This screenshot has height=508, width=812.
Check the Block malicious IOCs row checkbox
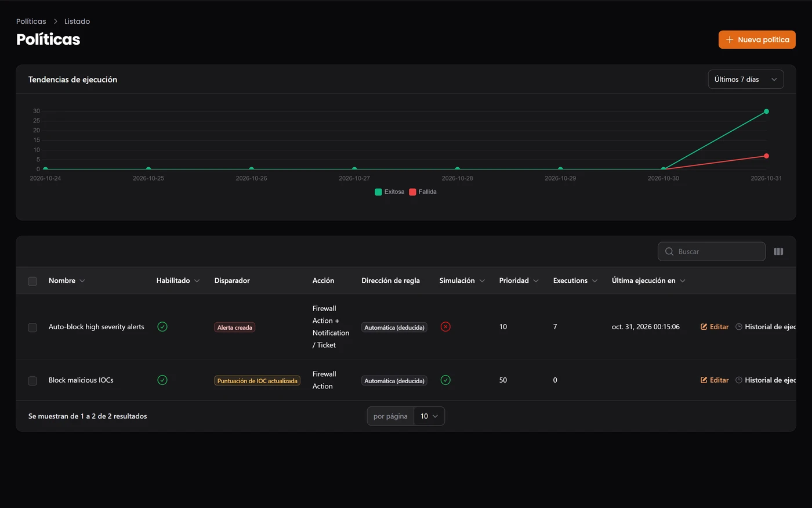32,381
